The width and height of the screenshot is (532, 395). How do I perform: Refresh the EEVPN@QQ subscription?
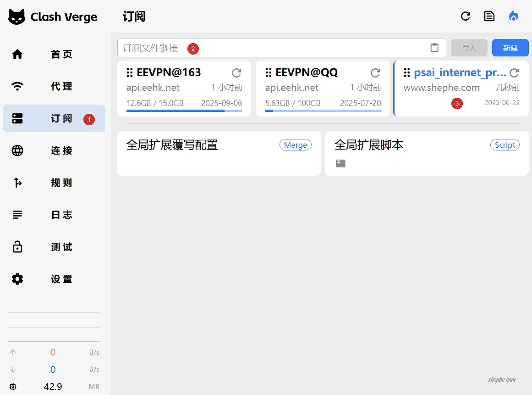[375, 73]
